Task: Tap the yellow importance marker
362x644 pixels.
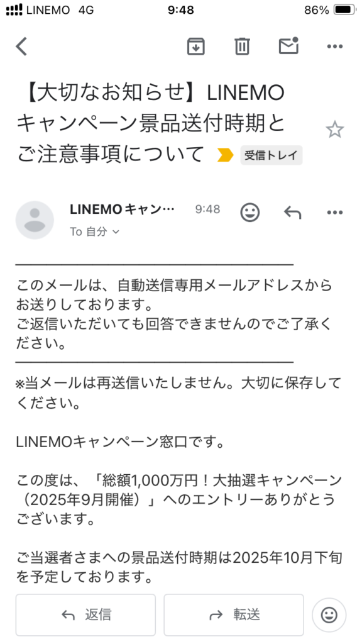Action: click(x=226, y=155)
